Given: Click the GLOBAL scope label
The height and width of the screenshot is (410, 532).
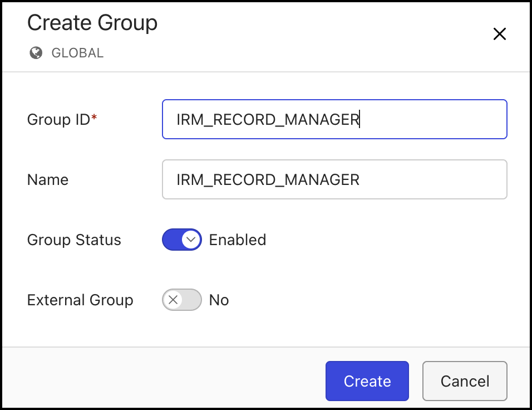Looking at the screenshot, I should click(x=77, y=53).
